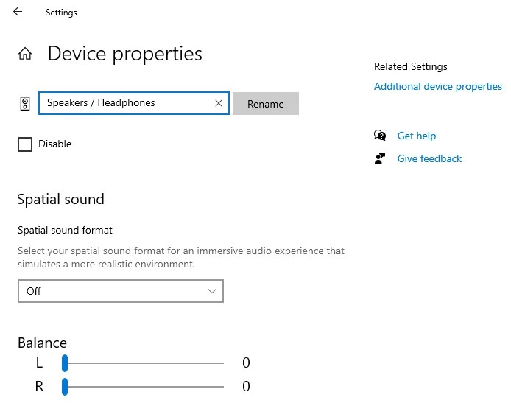This screenshot has height=420, width=511.
Task: Click the middle of the L balance track
Action: tap(144, 363)
